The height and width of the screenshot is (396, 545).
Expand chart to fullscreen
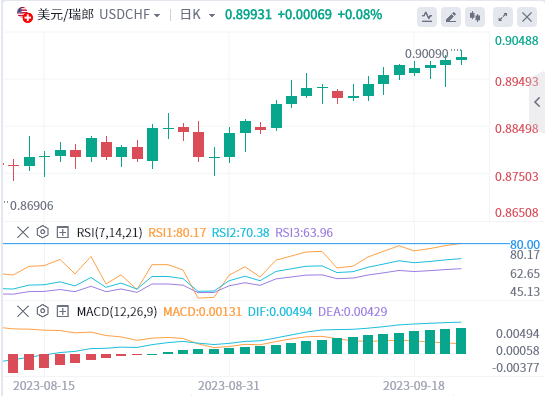click(x=503, y=17)
